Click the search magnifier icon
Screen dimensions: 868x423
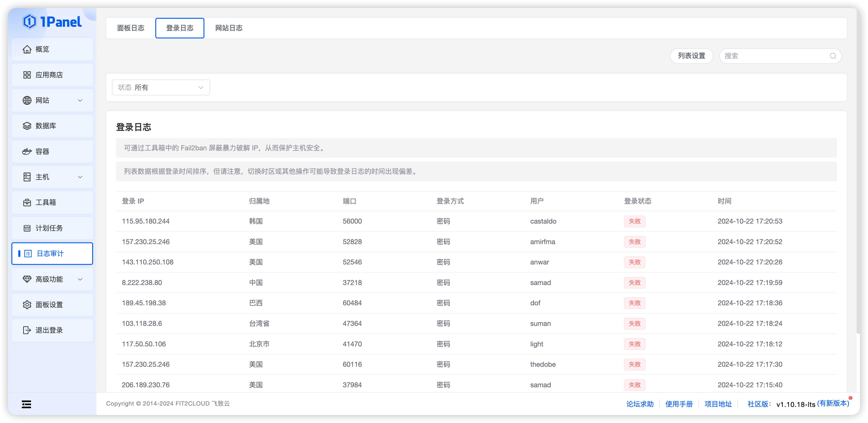click(833, 56)
